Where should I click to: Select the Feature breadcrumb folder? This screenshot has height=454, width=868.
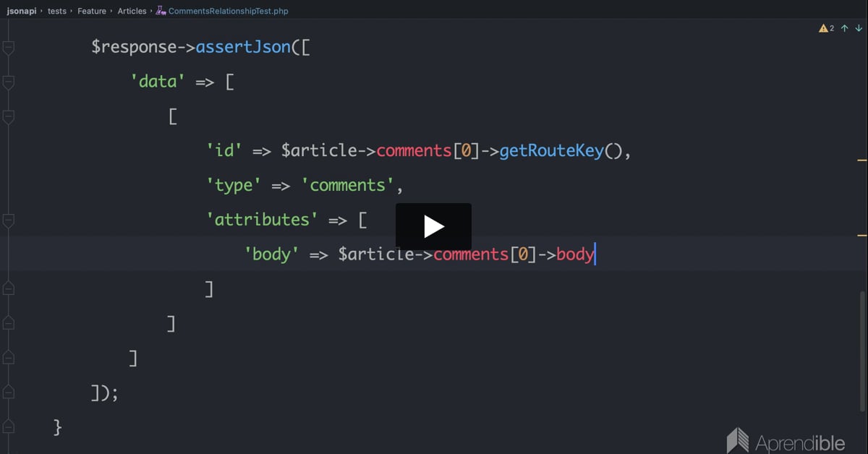[92, 11]
